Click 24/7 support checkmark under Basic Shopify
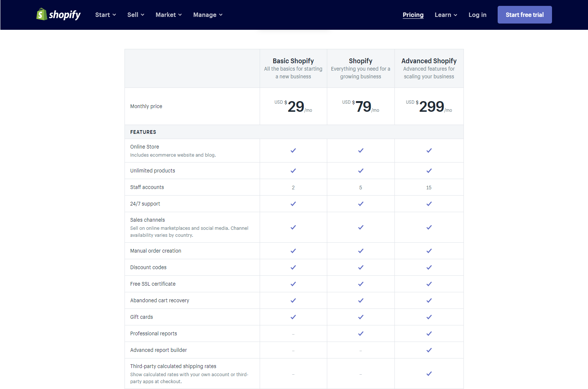 (293, 204)
